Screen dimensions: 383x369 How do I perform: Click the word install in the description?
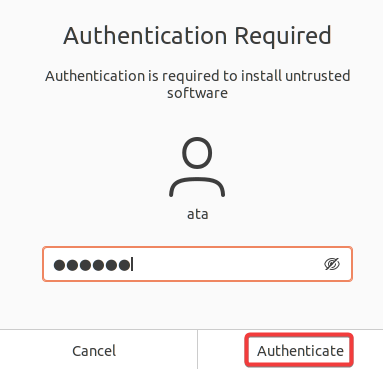pyautogui.click(x=261, y=76)
